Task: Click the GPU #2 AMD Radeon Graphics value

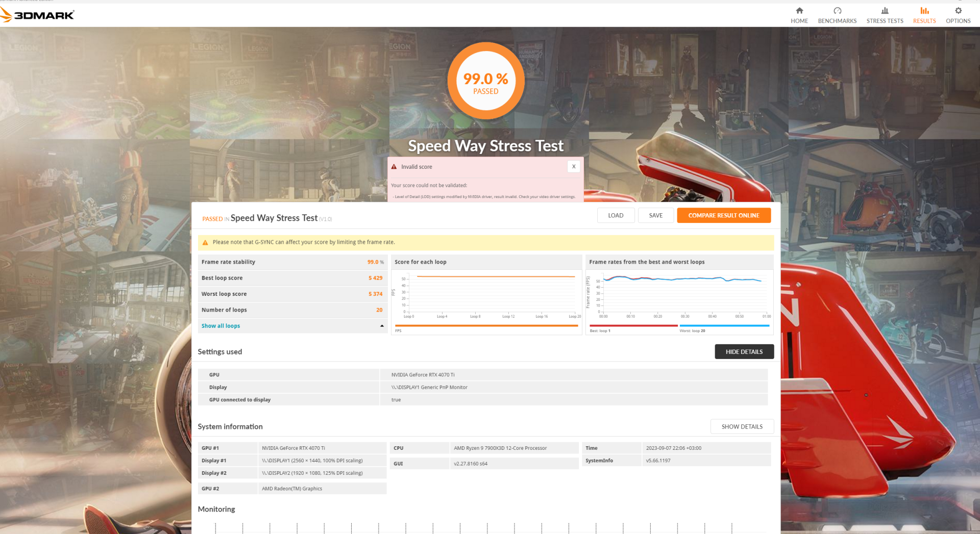Action: 292,489
